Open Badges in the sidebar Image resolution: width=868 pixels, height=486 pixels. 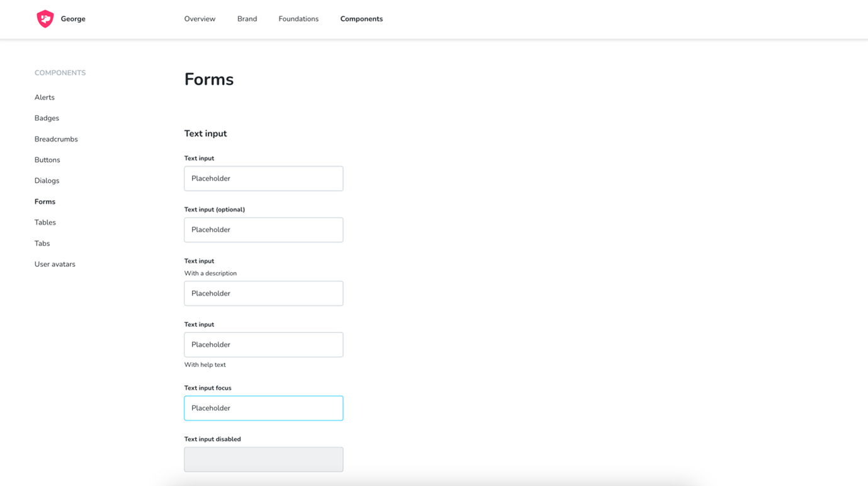coord(47,118)
